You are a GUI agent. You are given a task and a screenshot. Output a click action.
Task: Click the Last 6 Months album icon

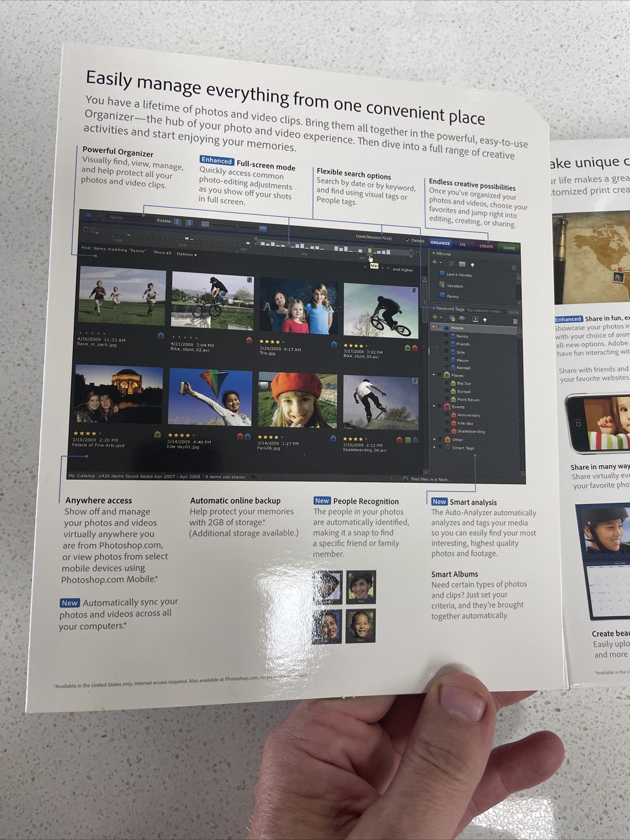point(442,274)
